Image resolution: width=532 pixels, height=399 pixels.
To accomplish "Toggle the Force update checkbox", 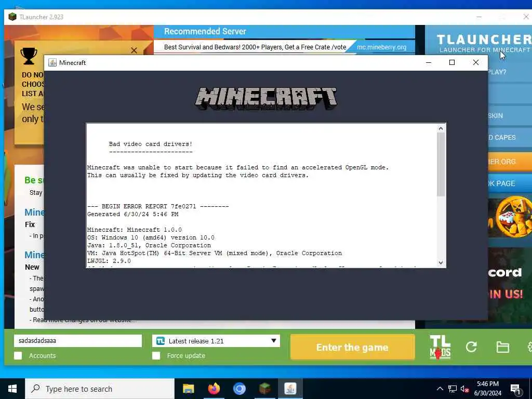I will coord(156,355).
